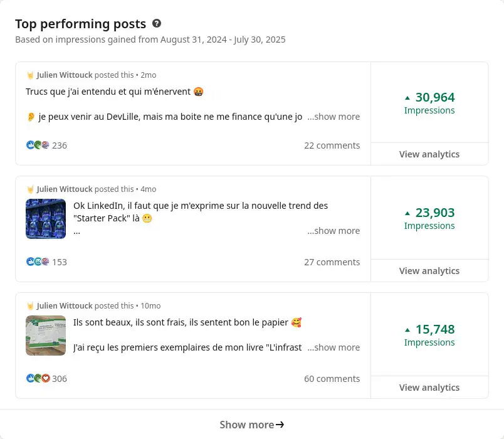Click reaction icons on the 153-reactions post
Viewport: 504px width, 439px height.
pyautogui.click(x=38, y=262)
